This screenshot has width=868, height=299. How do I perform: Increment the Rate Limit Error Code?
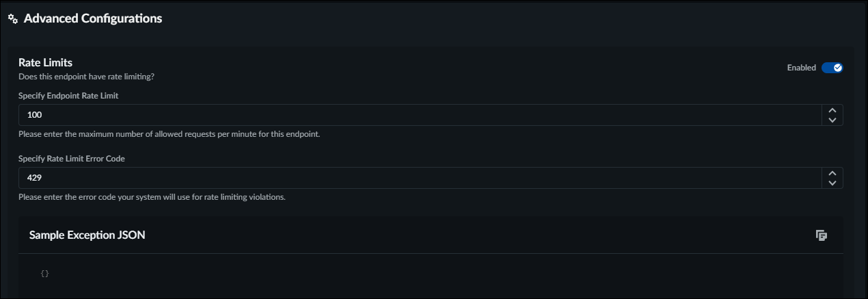[832, 173]
